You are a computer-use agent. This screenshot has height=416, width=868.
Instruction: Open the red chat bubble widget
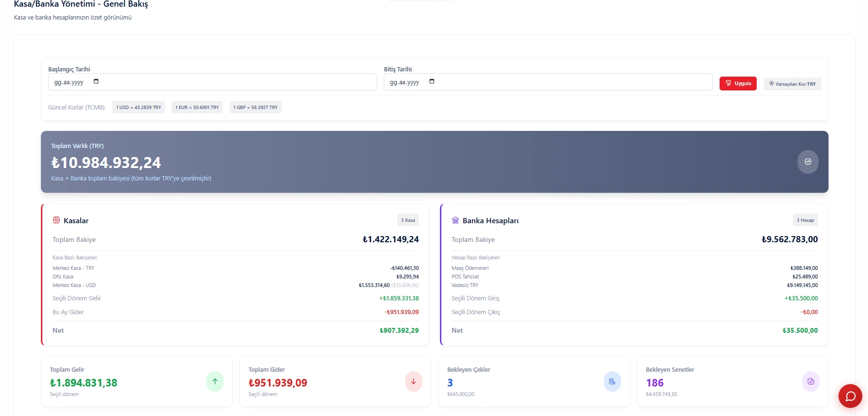click(850, 396)
